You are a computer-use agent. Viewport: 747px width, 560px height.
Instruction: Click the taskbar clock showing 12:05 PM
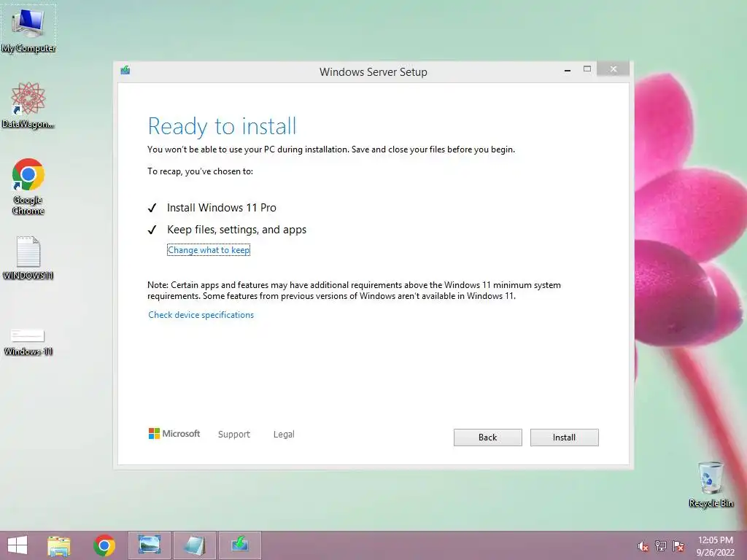[x=715, y=545]
